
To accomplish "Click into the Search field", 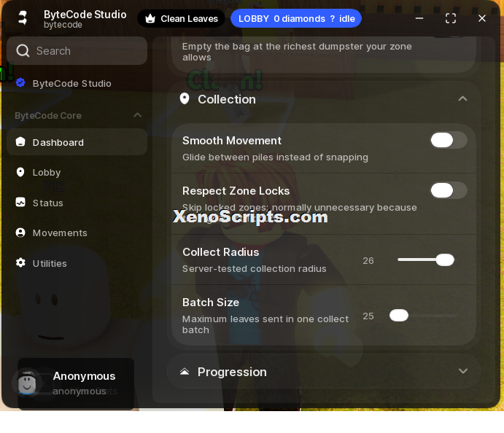I will 77,51.
